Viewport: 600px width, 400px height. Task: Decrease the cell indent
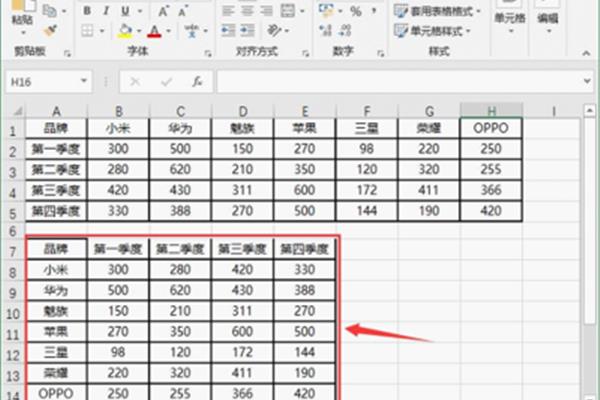pyautogui.click(x=228, y=31)
